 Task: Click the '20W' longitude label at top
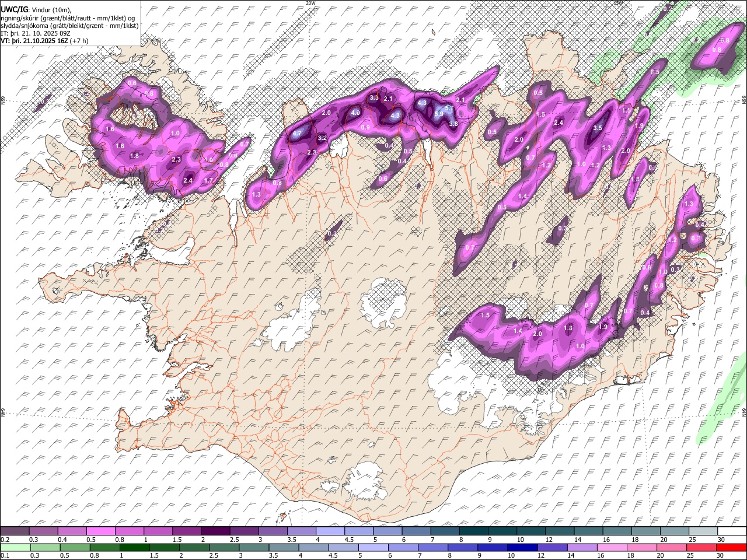click(310, 3)
